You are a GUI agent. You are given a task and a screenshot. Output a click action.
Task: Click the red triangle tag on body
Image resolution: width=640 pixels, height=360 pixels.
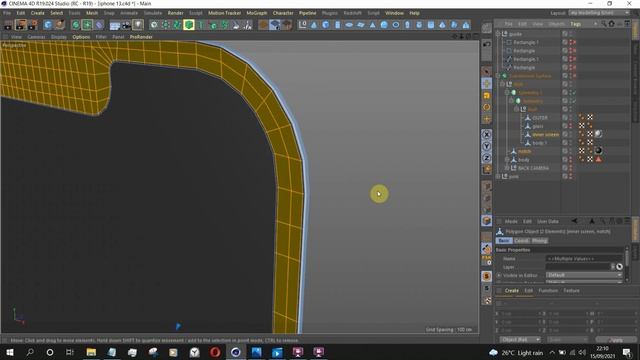pos(598,159)
